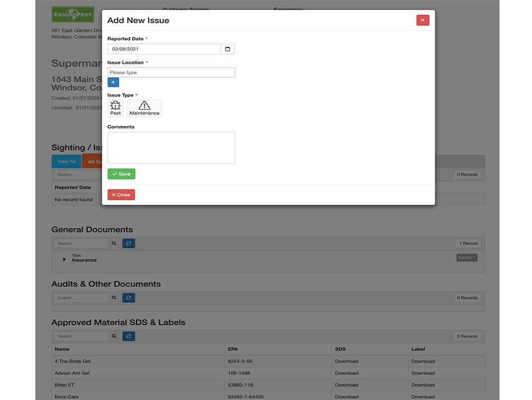Click the 5 Records badge
This screenshot has width=532, height=400.
467,336
